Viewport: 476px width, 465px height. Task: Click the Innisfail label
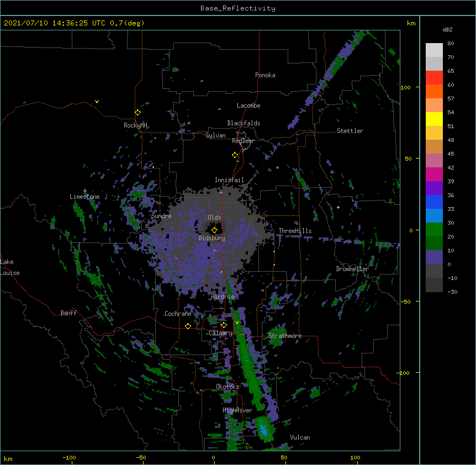pyautogui.click(x=229, y=180)
